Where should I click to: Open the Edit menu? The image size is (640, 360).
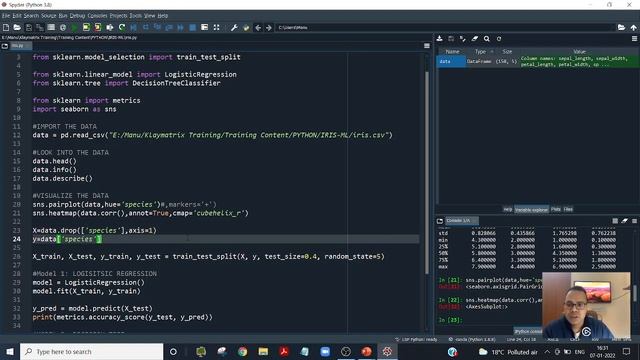click(17, 16)
